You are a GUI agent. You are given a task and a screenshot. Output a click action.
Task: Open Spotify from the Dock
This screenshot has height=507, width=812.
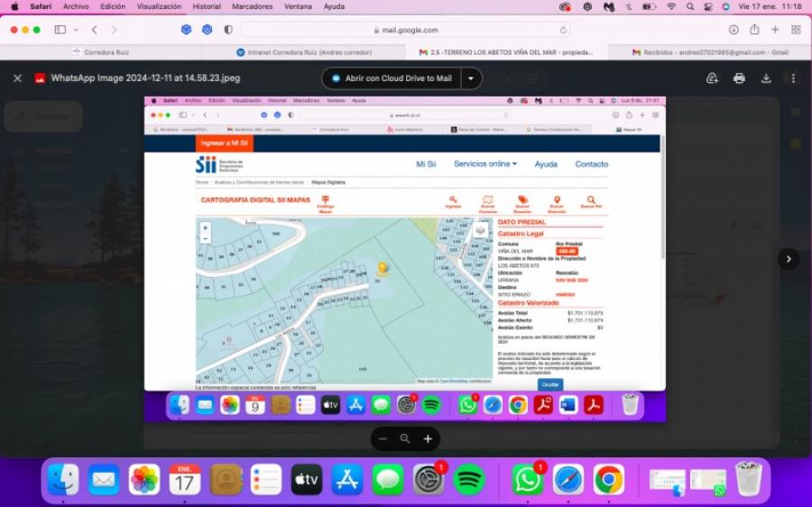click(x=469, y=480)
